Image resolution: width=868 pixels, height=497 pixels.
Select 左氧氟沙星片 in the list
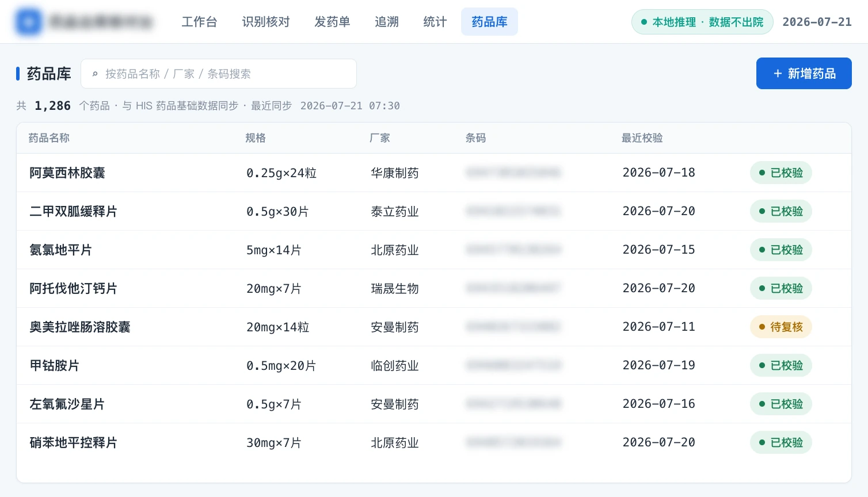point(67,404)
